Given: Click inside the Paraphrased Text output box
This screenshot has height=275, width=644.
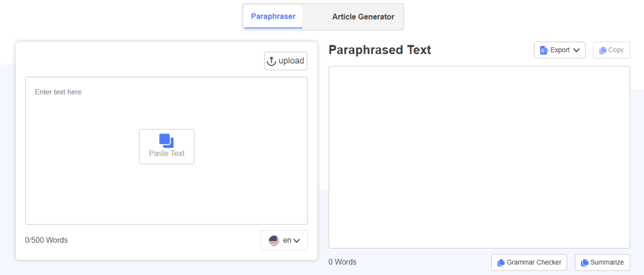Looking at the screenshot, I should (x=479, y=157).
